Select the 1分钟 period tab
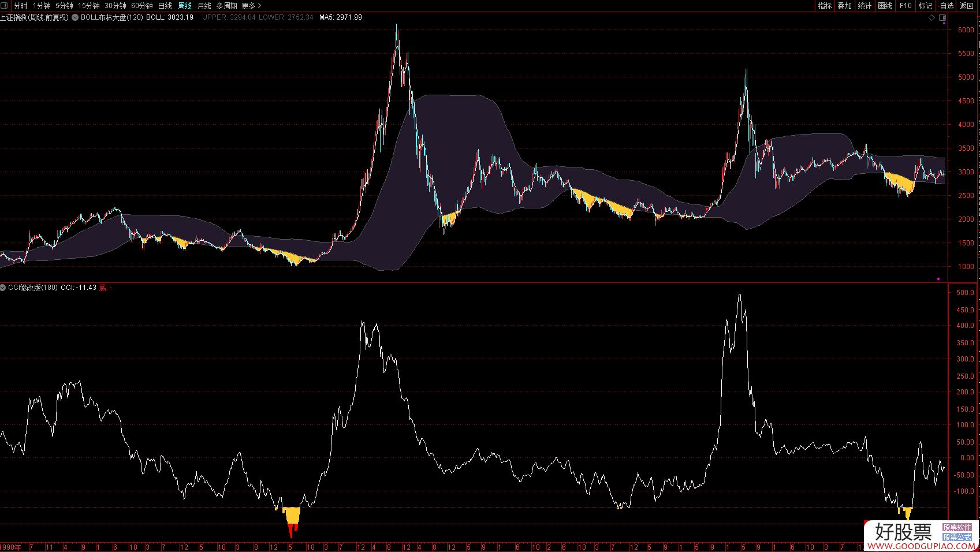 pos(42,6)
